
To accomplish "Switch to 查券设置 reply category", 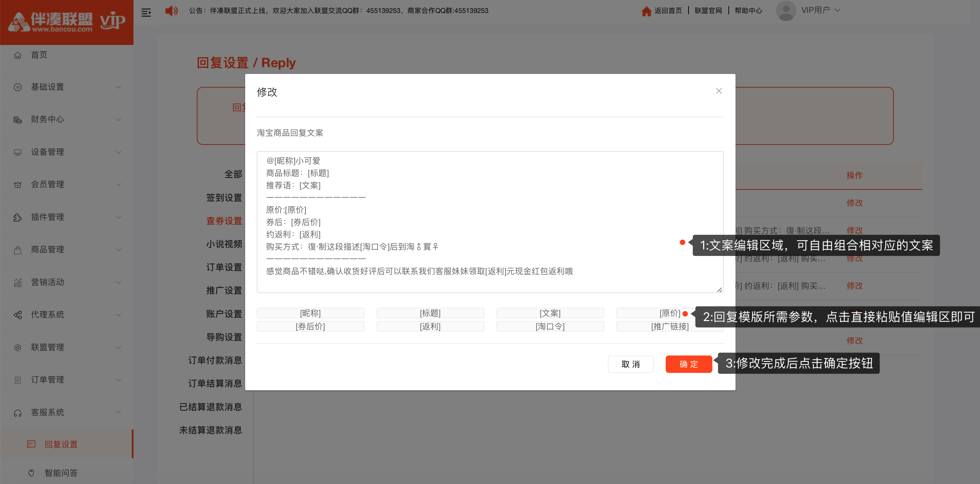I will tap(224, 221).
